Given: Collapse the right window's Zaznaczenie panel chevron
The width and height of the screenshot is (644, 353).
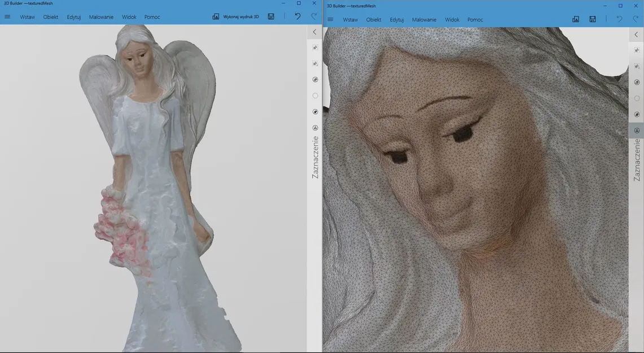Looking at the screenshot, I should [637, 34].
